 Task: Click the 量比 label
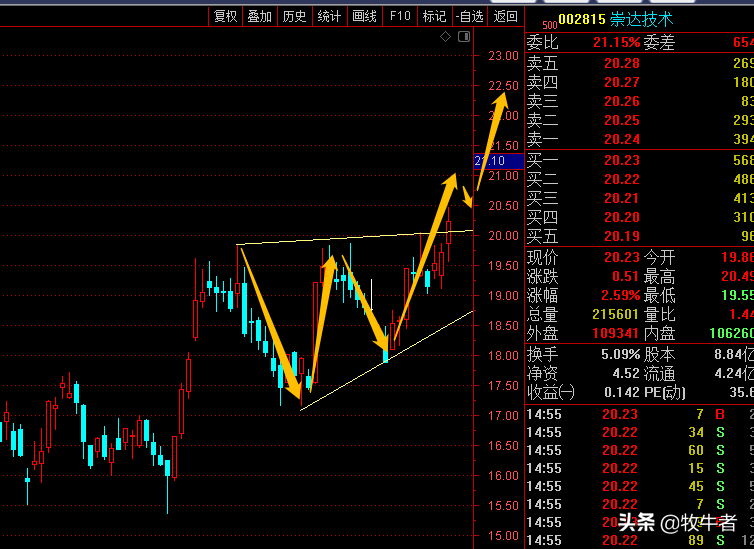click(659, 314)
